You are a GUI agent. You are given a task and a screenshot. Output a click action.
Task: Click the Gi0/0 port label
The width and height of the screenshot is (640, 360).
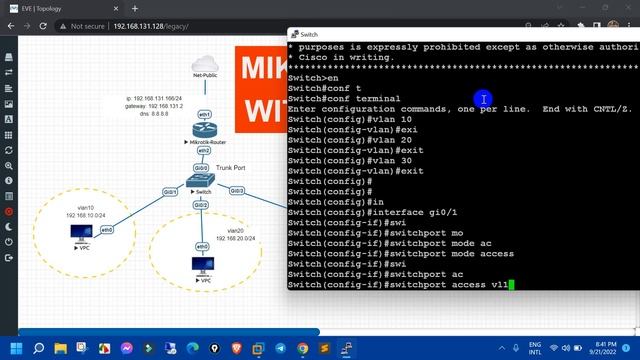201,168
